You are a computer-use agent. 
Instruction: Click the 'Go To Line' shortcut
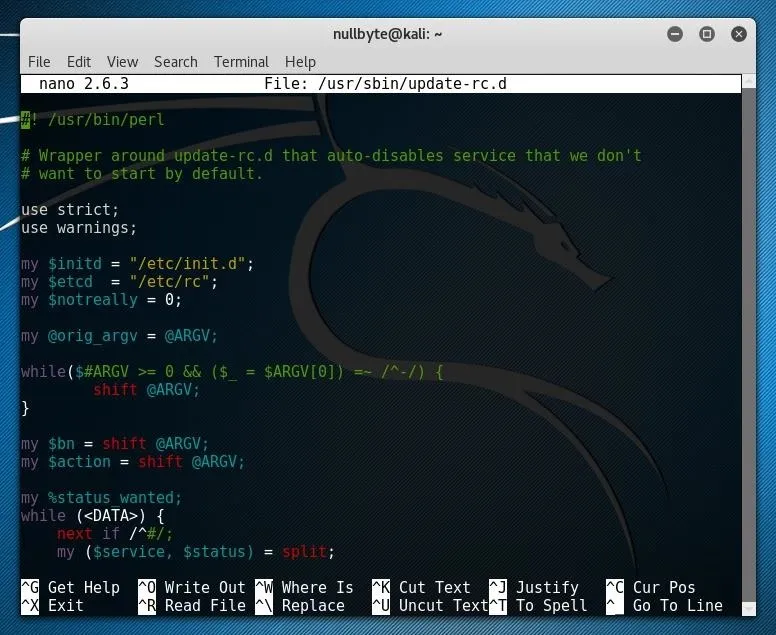pyautogui.click(x=664, y=606)
